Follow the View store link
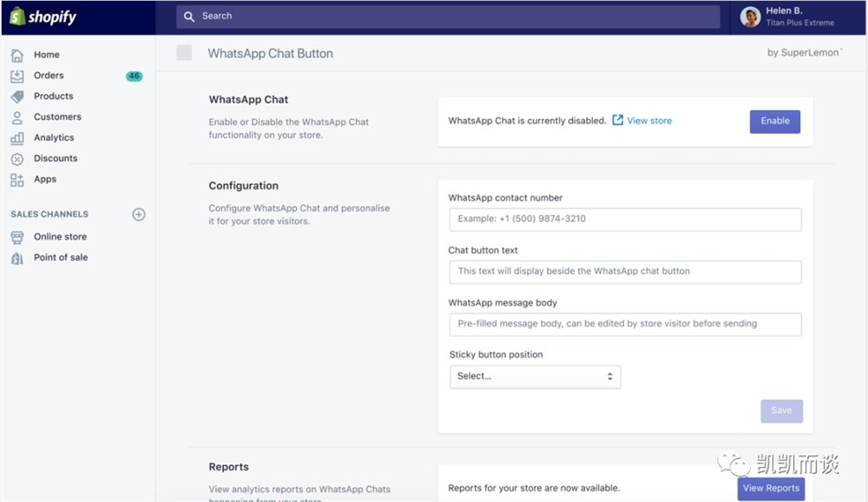 649,121
